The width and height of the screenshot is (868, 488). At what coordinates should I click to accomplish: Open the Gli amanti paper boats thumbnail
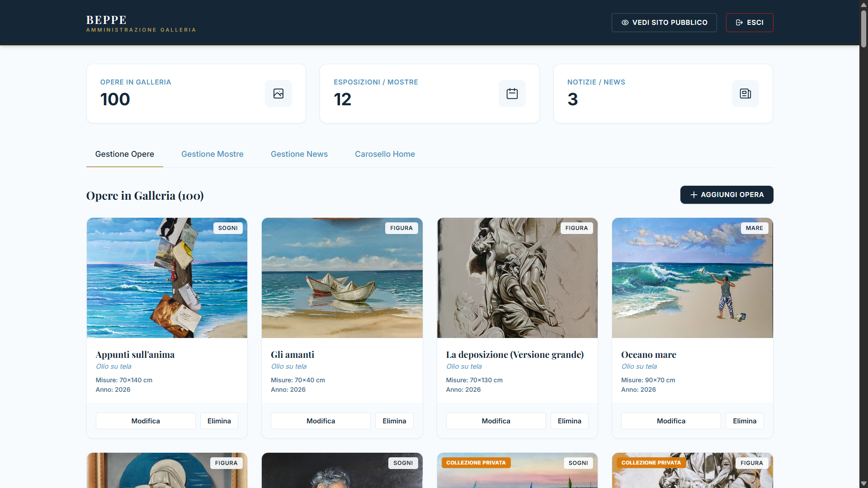tap(342, 278)
